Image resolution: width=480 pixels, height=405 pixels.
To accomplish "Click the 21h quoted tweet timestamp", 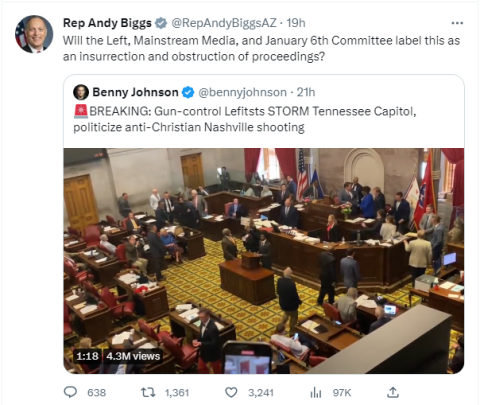I will [306, 92].
